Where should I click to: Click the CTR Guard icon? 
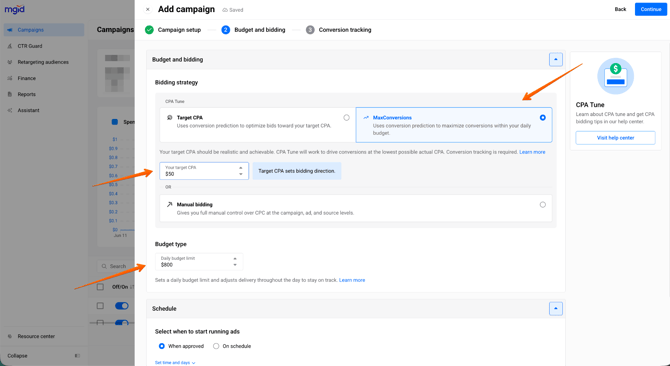(10, 46)
